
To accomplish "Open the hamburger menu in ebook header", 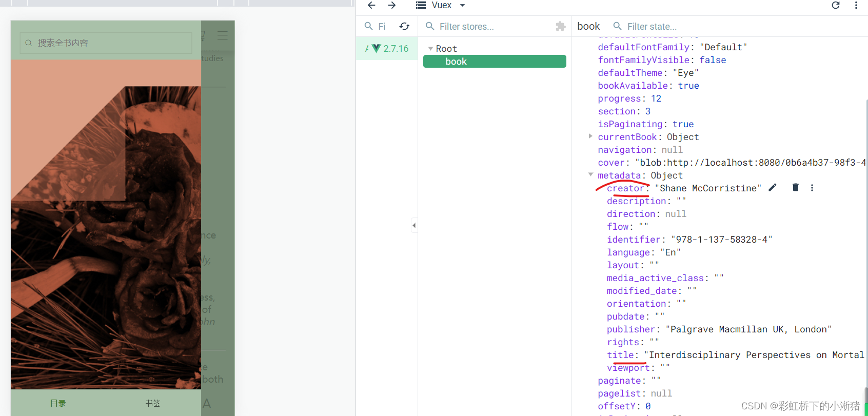I will pyautogui.click(x=223, y=35).
